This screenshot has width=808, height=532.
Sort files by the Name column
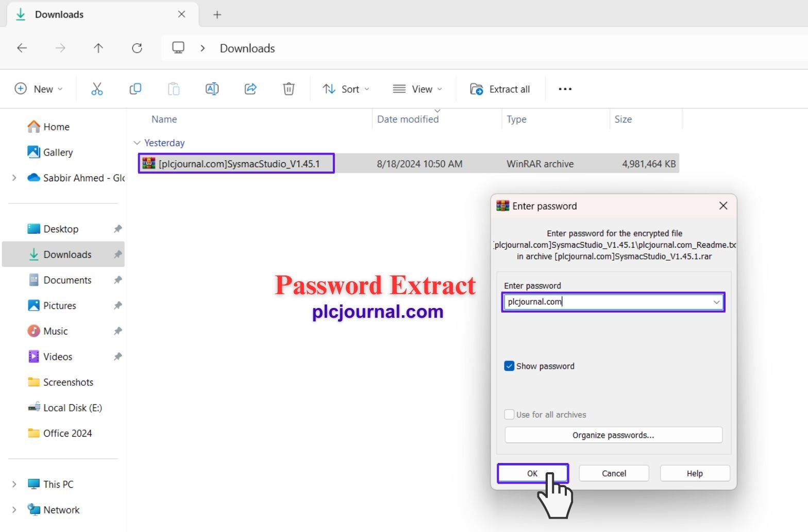point(164,119)
